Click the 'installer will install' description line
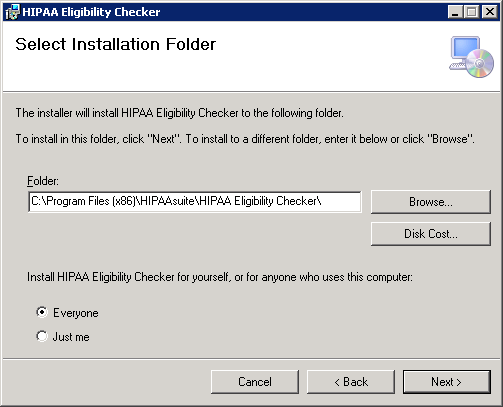The width and height of the screenshot is (503, 407). coord(179,113)
